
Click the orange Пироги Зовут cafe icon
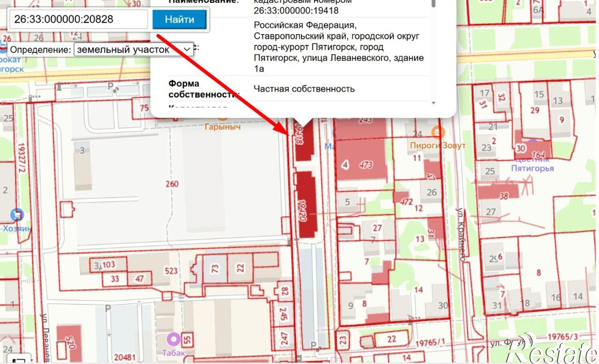click(438, 132)
